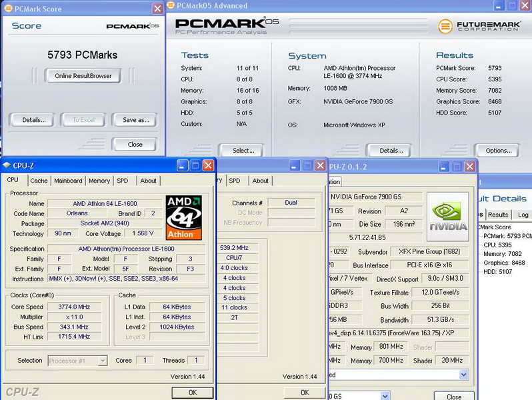Open the Mainboard tab in CPU-Z
The image size is (532, 400).
click(x=68, y=181)
